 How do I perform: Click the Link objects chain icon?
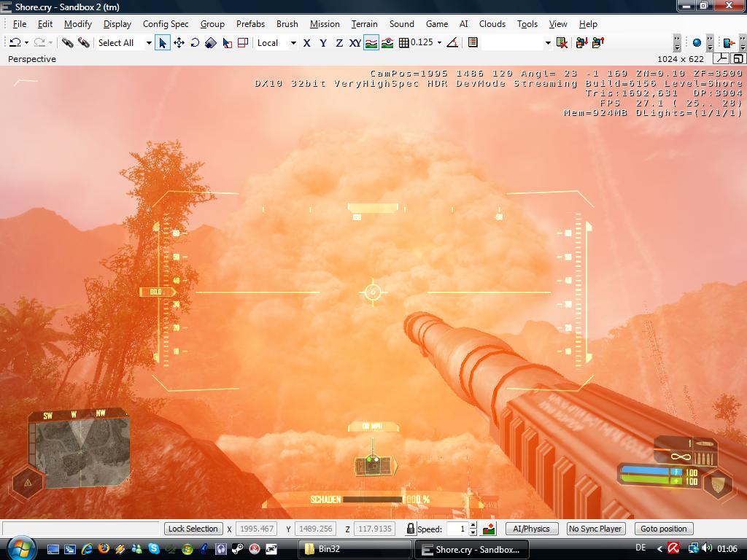67,43
